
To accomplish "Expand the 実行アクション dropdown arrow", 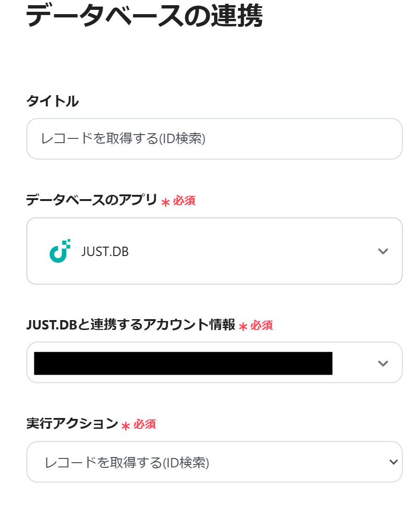I will [x=393, y=462].
